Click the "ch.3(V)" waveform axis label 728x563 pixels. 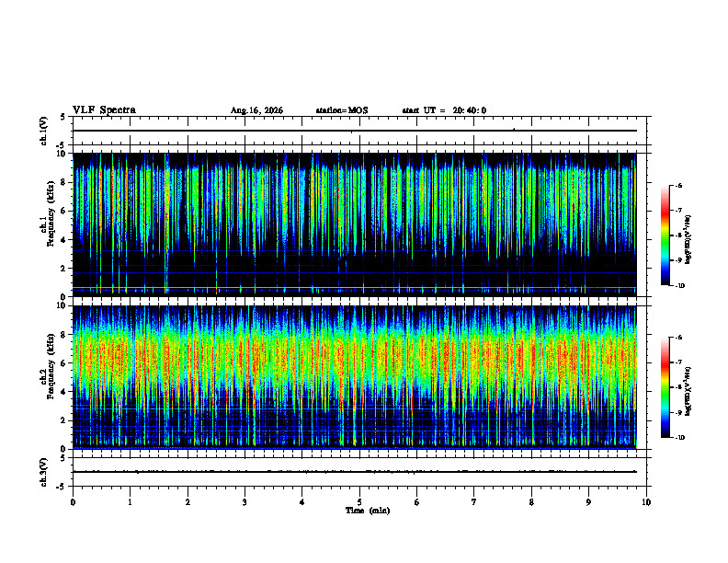click(43, 473)
